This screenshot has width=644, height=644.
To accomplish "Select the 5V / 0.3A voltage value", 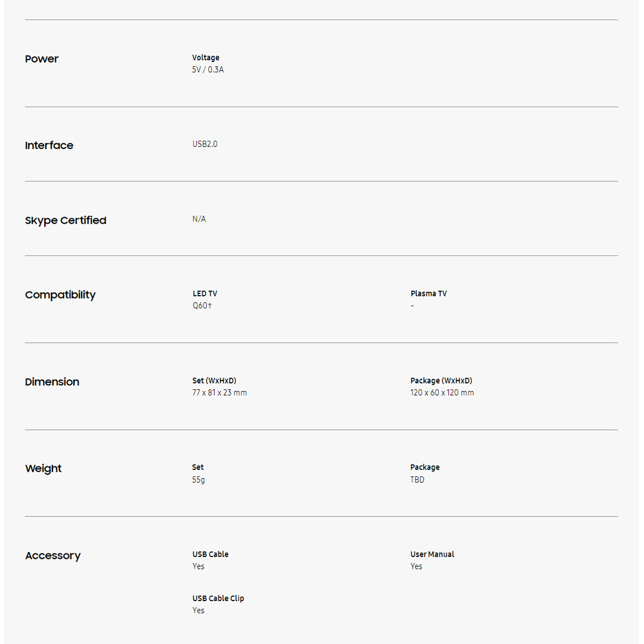I will (208, 70).
